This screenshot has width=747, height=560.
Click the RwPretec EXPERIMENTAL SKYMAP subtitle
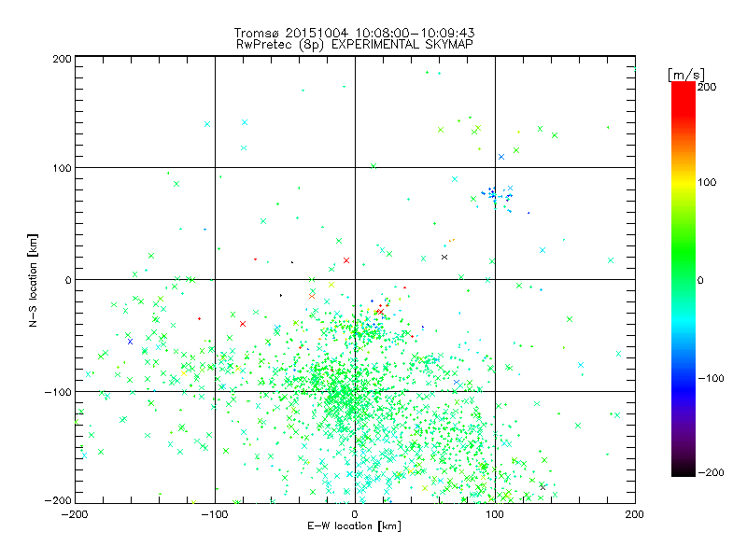tap(354, 45)
